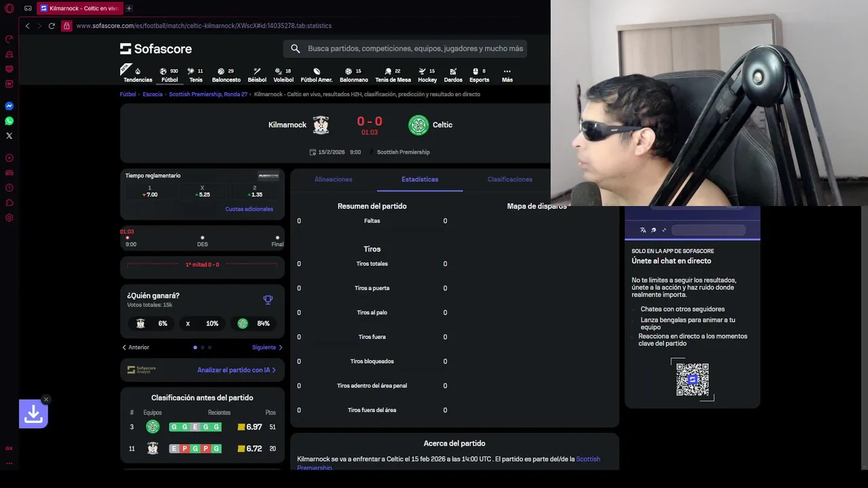The width and height of the screenshot is (868, 488).
Task: Select the Tendencias sport category
Action: [138, 75]
